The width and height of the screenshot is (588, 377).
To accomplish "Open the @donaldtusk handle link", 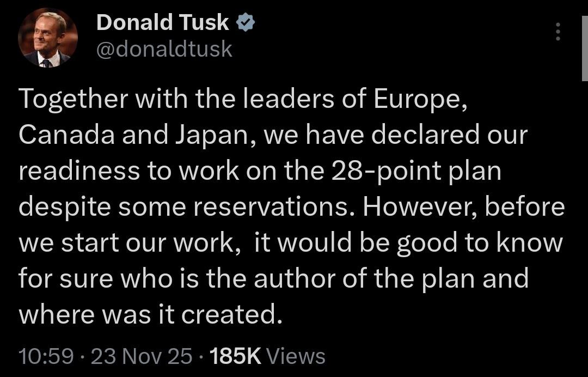I will 164,50.
